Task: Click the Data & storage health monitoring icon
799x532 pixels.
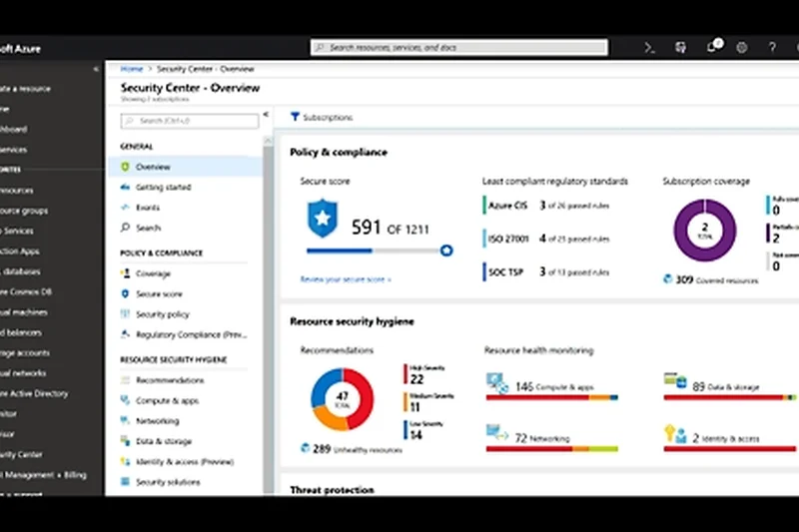Action: click(x=676, y=381)
